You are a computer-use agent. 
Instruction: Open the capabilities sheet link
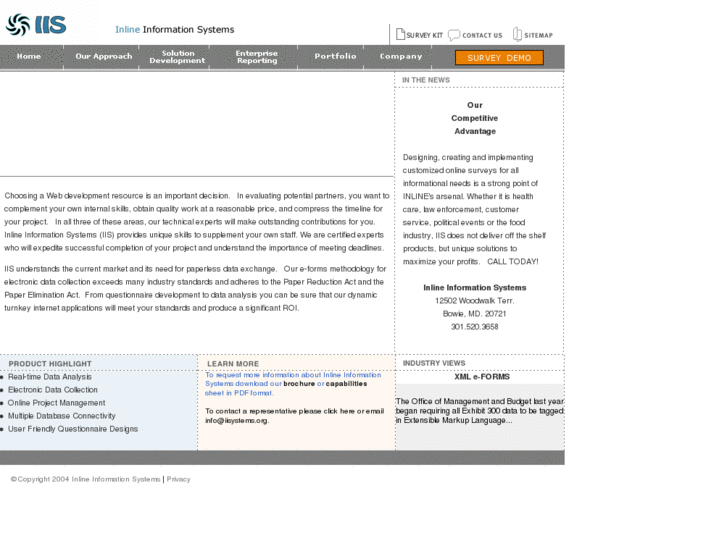click(346, 384)
